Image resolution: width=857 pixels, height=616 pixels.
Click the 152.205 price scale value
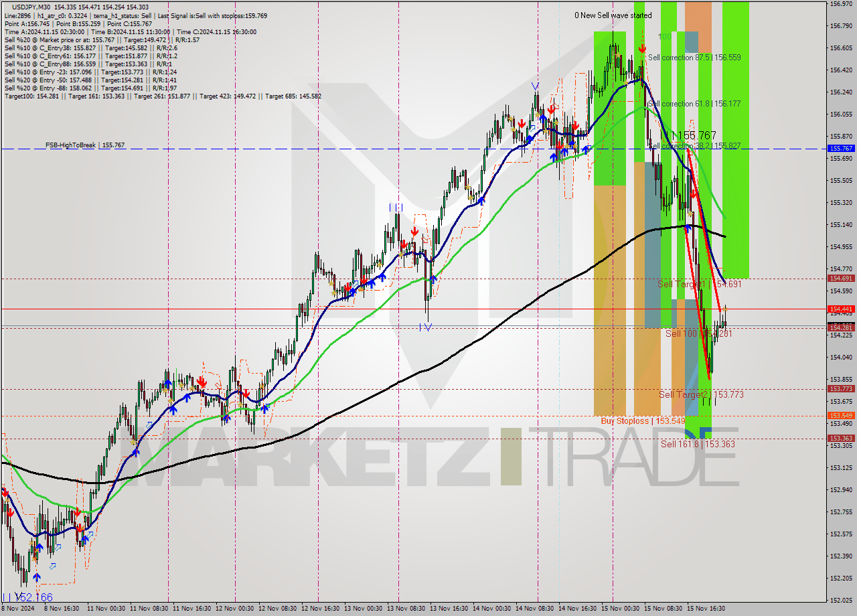tap(840, 578)
